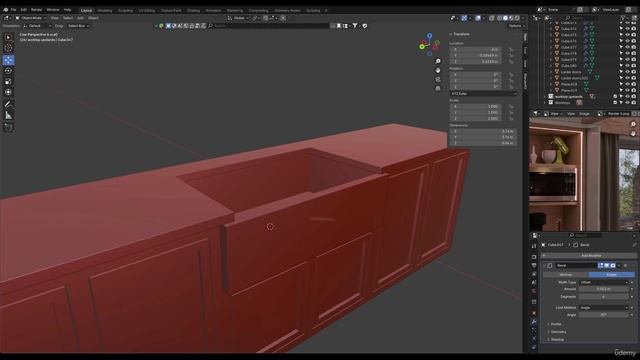Open the File menu

(x=13, y=10)
